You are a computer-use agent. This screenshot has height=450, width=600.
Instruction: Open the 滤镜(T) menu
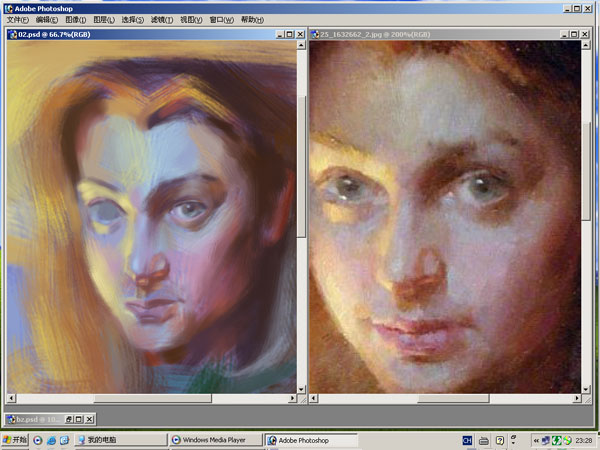(x=161, y=20)
